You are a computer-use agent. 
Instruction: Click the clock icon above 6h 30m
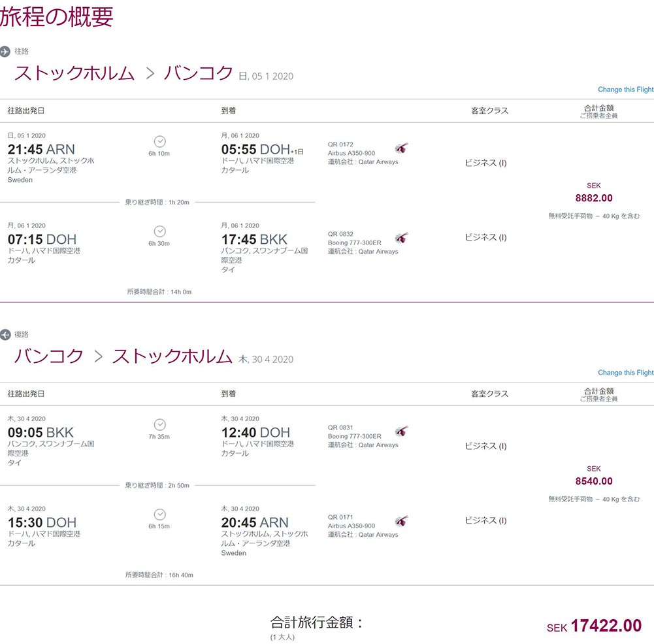tap(160, 231)
